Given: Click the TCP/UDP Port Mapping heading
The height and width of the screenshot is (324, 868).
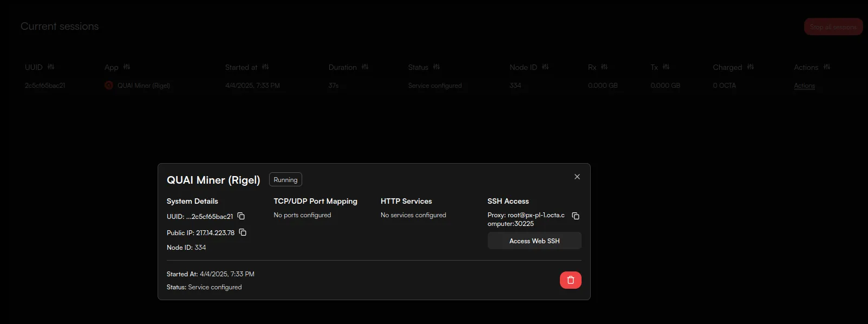Looking at the screenshot, I should 316,201.
